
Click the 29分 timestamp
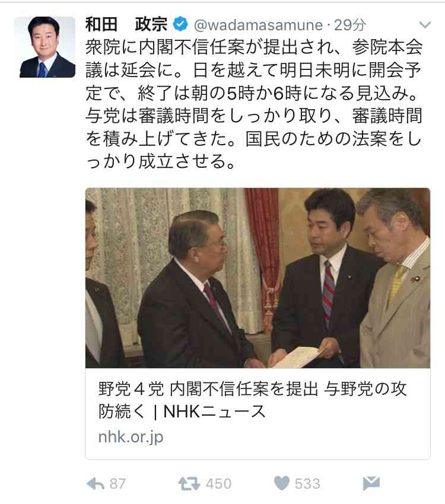point(350,25)
